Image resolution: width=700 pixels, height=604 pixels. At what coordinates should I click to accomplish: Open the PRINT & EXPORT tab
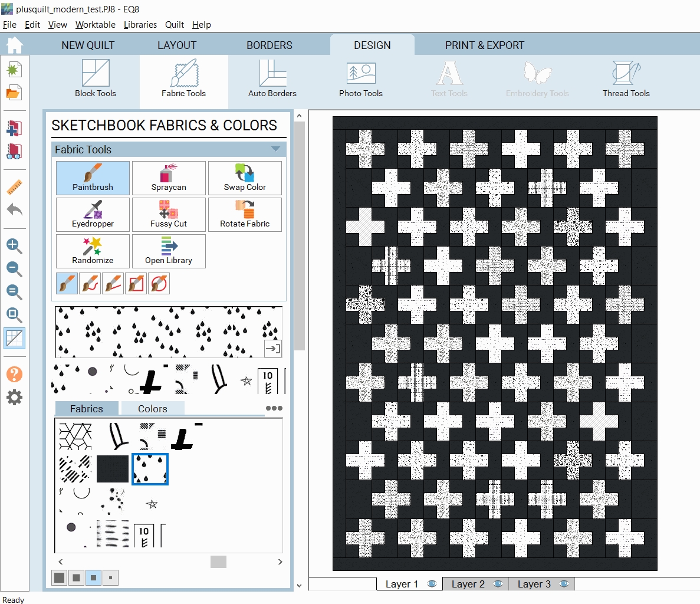pyautogui.click(x=484, y=45)
